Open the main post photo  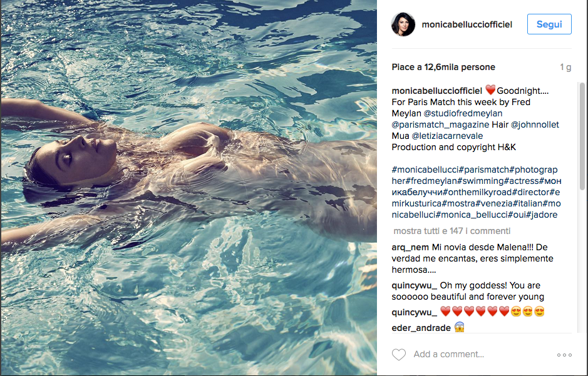tap(188, 188)
